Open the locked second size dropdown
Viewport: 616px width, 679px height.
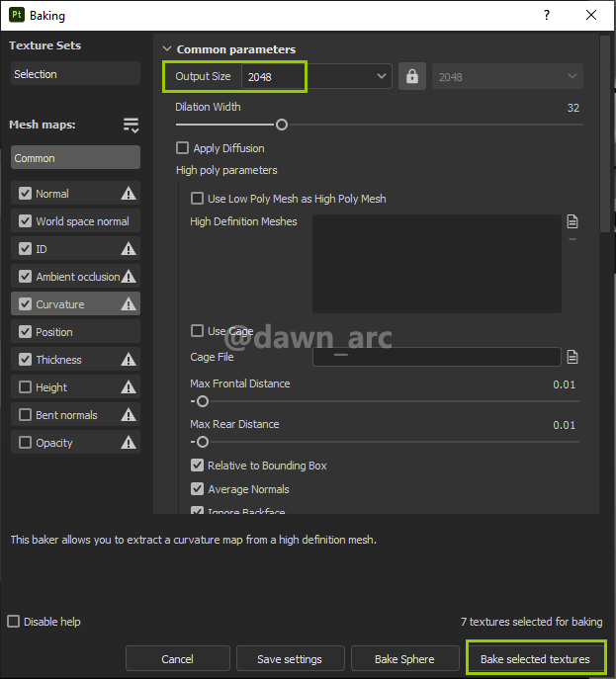(x=507, y=77)
